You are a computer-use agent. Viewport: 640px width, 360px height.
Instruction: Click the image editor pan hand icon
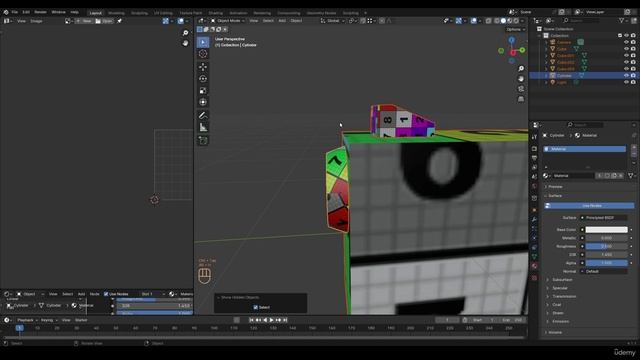click(x=185, y=43)
